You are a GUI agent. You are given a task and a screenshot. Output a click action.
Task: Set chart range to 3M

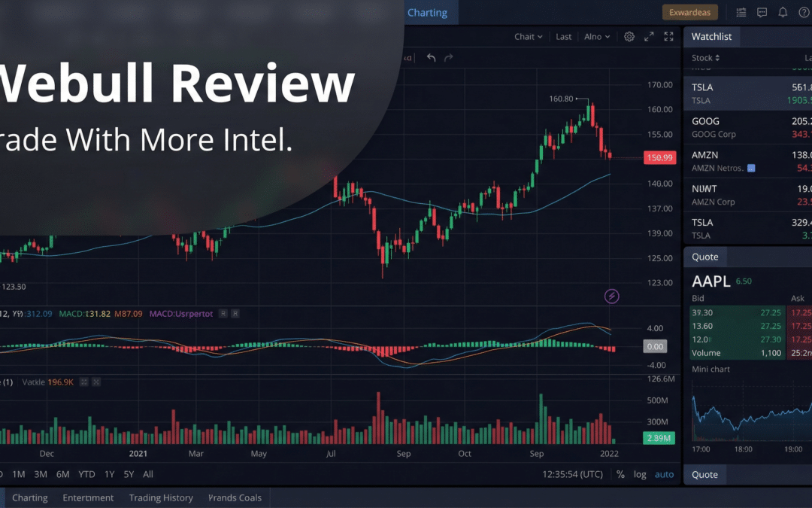pyautogui.click(x=41, y=474)
